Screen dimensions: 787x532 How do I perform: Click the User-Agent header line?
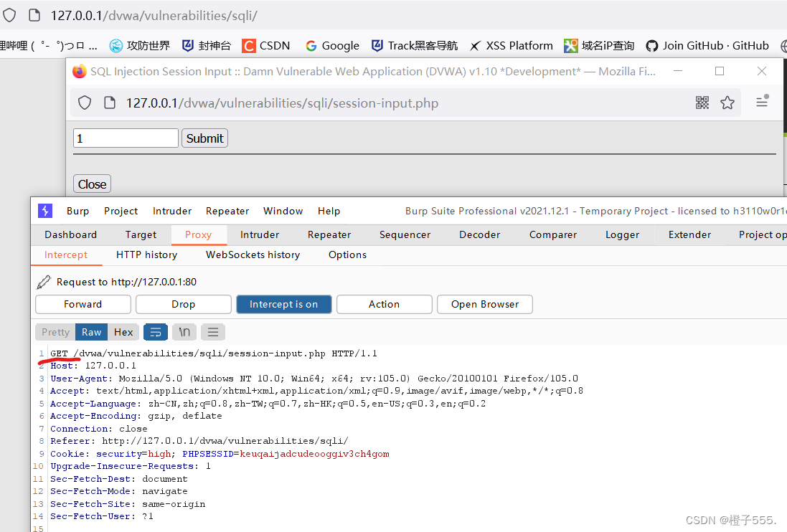point(314,378)
